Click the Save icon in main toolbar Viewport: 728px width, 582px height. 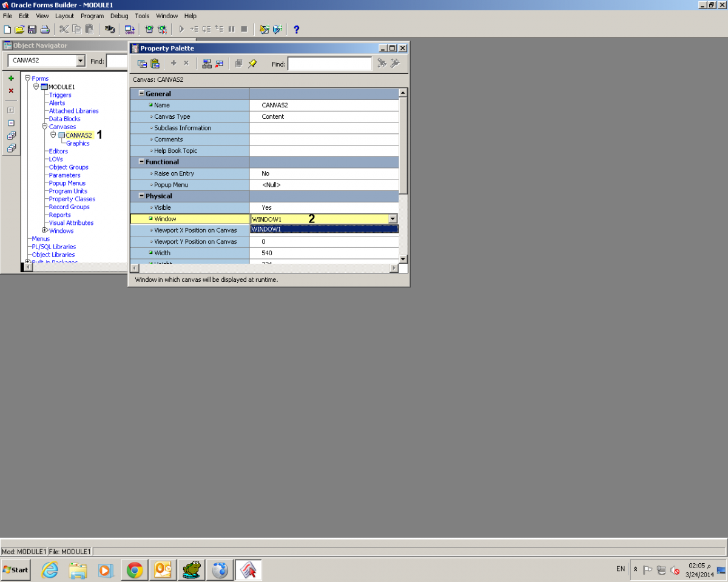click(x=32, y=29)
